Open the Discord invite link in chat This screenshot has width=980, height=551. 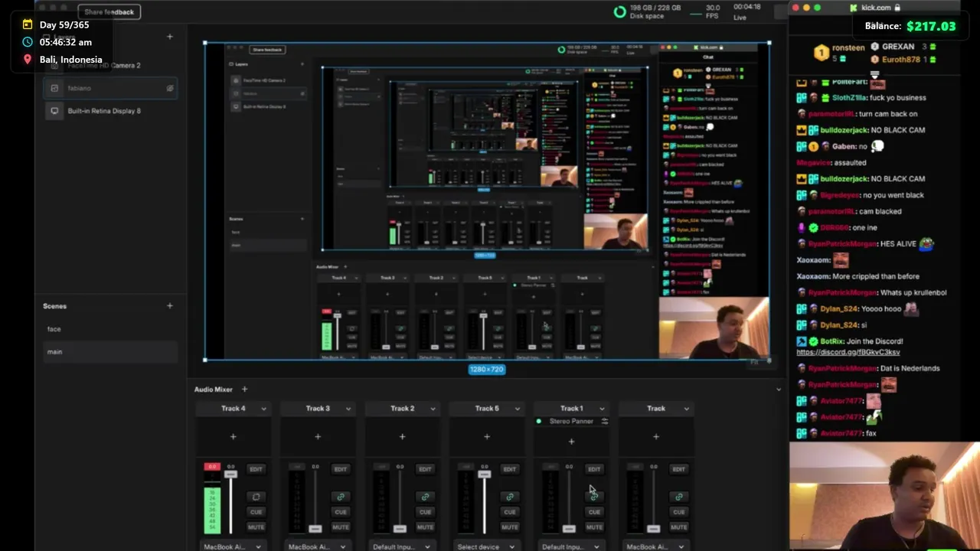pos(848,352)
